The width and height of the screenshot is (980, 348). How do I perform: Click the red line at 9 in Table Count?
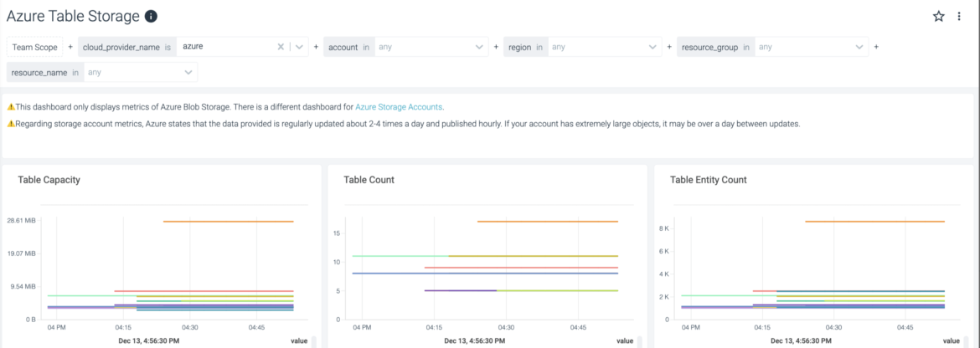(x=521, y=268)
